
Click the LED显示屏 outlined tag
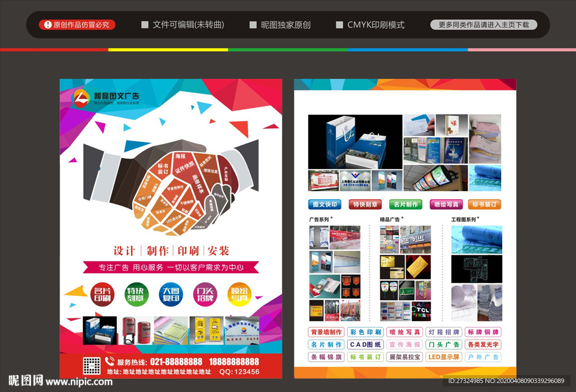point(444,357)
